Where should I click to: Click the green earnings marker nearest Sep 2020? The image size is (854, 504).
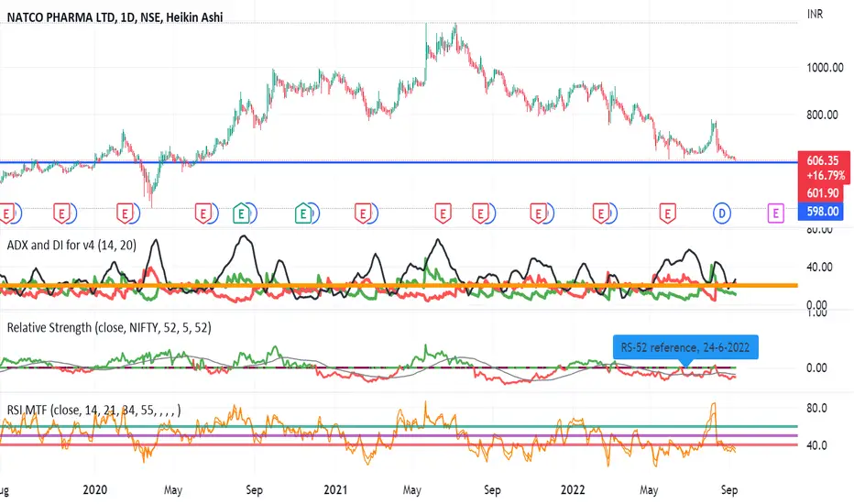[x=241, y=213]
